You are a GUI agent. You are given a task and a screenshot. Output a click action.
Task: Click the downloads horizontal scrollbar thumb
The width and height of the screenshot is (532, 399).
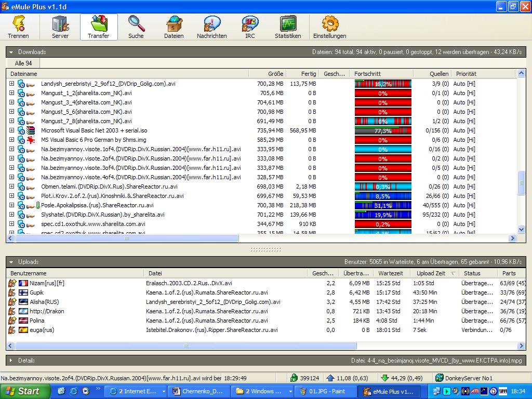[x=127, y=238]
